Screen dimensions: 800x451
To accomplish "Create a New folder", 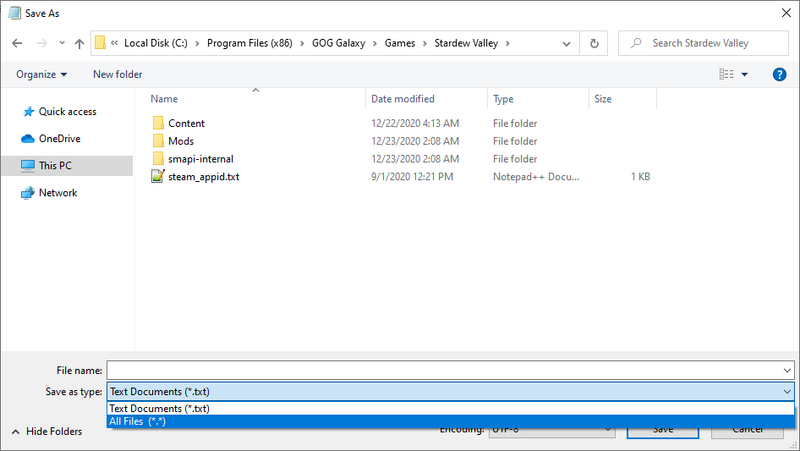I will click(x=118, y=74).
